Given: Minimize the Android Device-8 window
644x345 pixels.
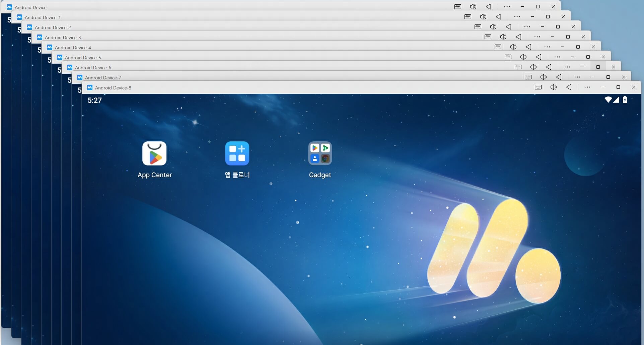Looking at the screenshot, I should point(603,87).
